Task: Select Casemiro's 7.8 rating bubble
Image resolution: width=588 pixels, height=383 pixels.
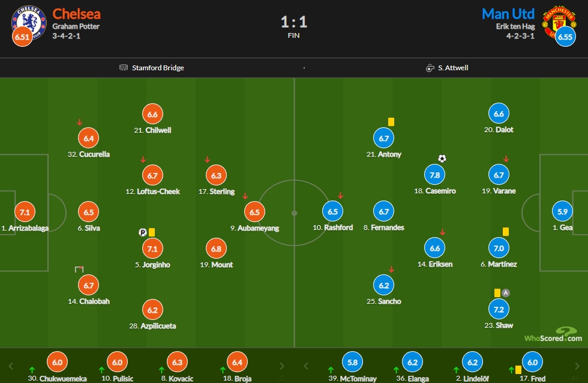Action: pos(434,175)
